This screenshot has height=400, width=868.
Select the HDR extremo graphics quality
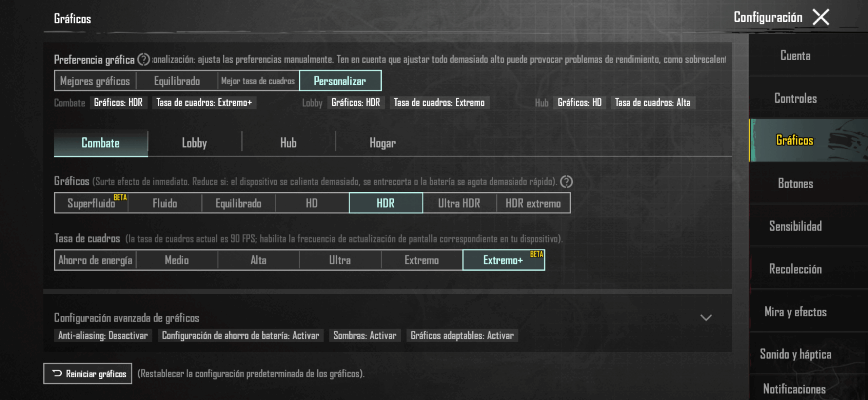[x=533, y=203]
